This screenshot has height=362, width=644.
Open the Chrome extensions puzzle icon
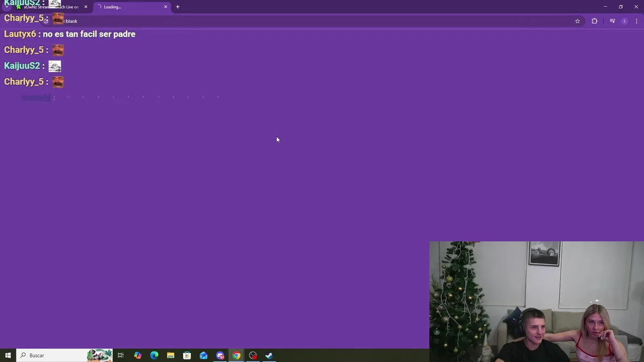point(595,21)
